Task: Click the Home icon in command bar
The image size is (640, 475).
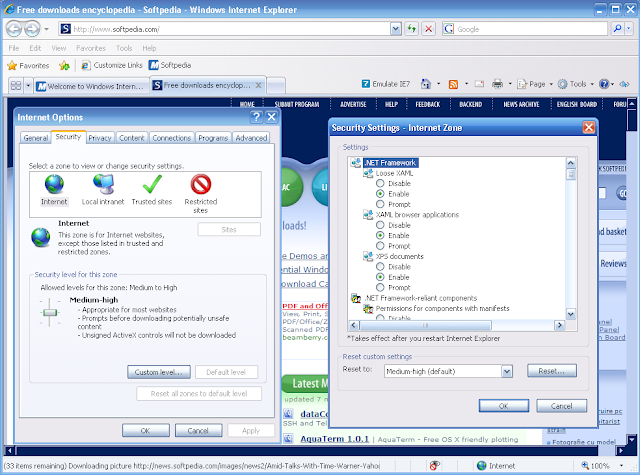Action: (x=426, y=84)
